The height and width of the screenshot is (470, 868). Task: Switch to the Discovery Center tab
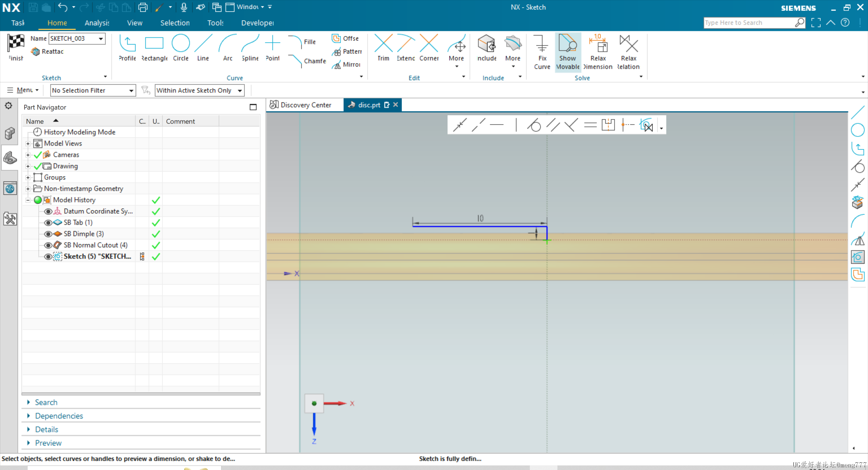[301, 105]
